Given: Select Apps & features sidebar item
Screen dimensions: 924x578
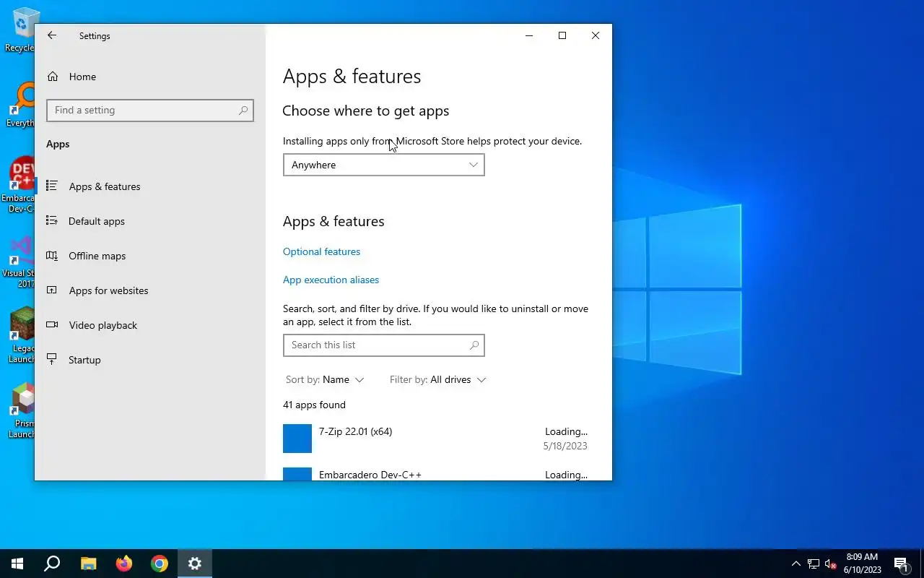Looking at the screenshot, I should tap(150, 186).
